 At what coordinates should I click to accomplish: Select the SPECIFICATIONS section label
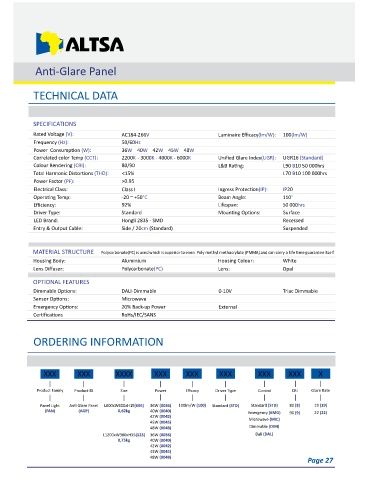pos(55,124)
